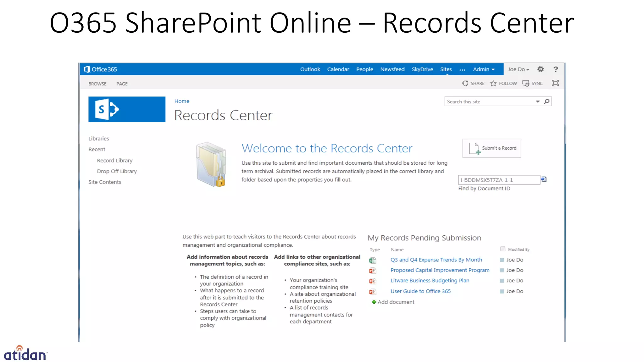This screenshot has height=362, width=644.
Task: Open Record Library in left navigation
Action: [x=115, y=161]
